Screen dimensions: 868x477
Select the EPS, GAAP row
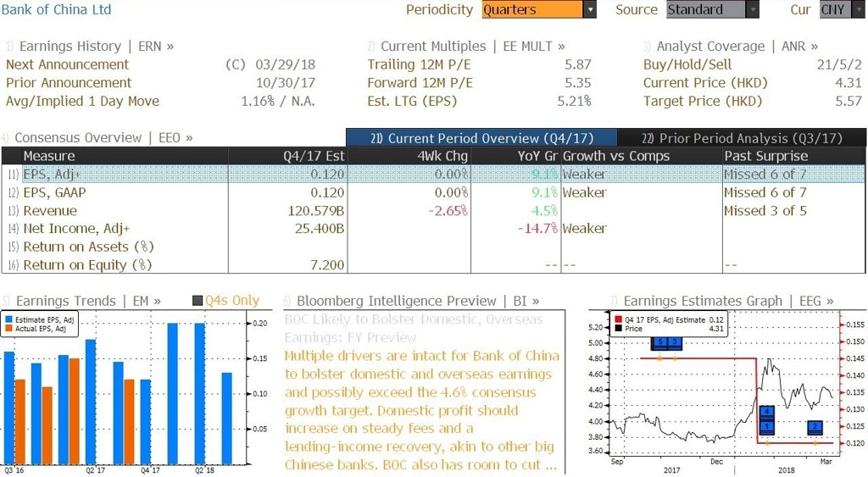pos(433,192)
